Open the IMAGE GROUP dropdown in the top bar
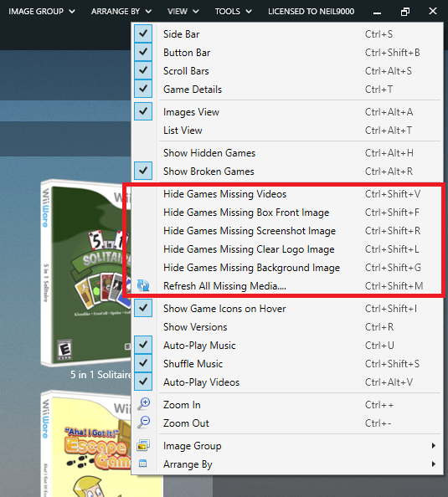The image size is (448, 497). [42, 12]
